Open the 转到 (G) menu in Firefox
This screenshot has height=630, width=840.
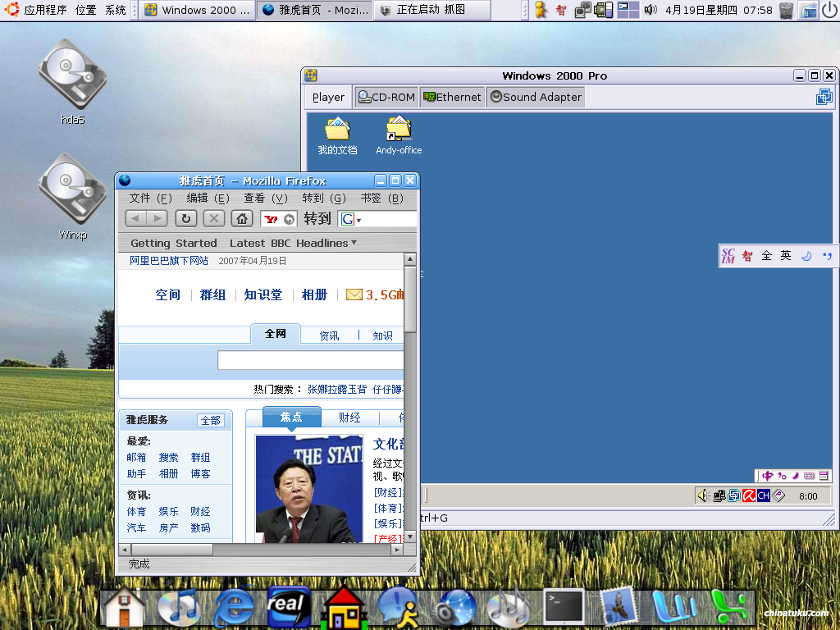pos(324,199)
